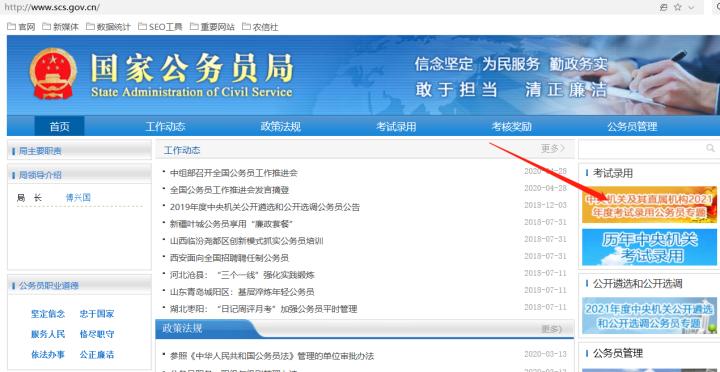Click the 2021年度公开遴选和公开选调 banner
Screen dimensions: 720x372
tap(649, 316)
